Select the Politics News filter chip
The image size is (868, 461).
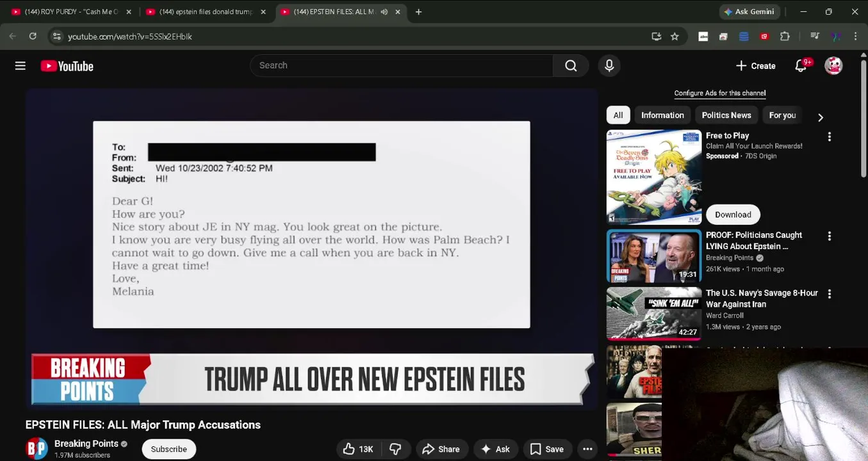click(726, 115)
